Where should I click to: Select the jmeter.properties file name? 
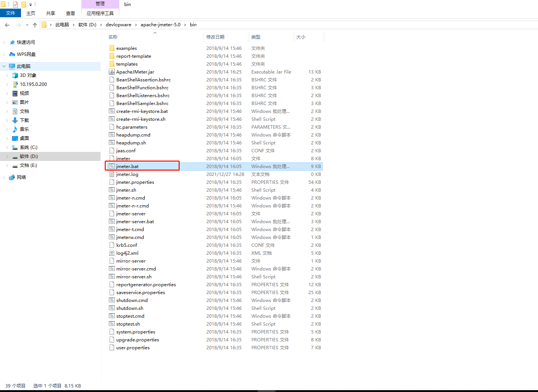[135, 182]
